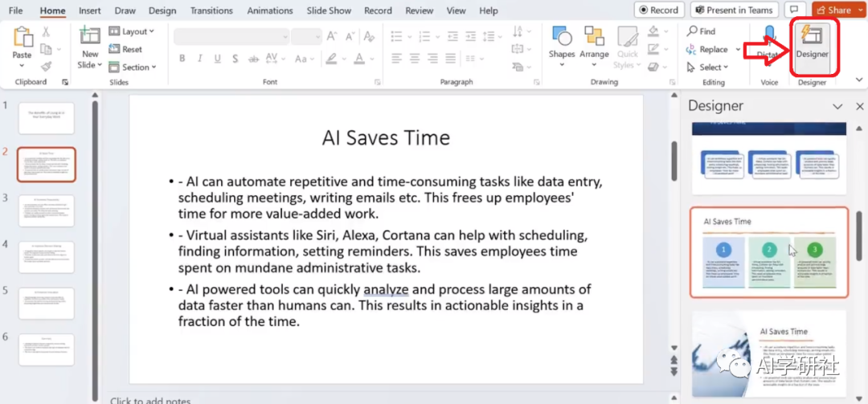Expand the font size combo box
This screenshot has width=868, height=404.
click(317, 36)
